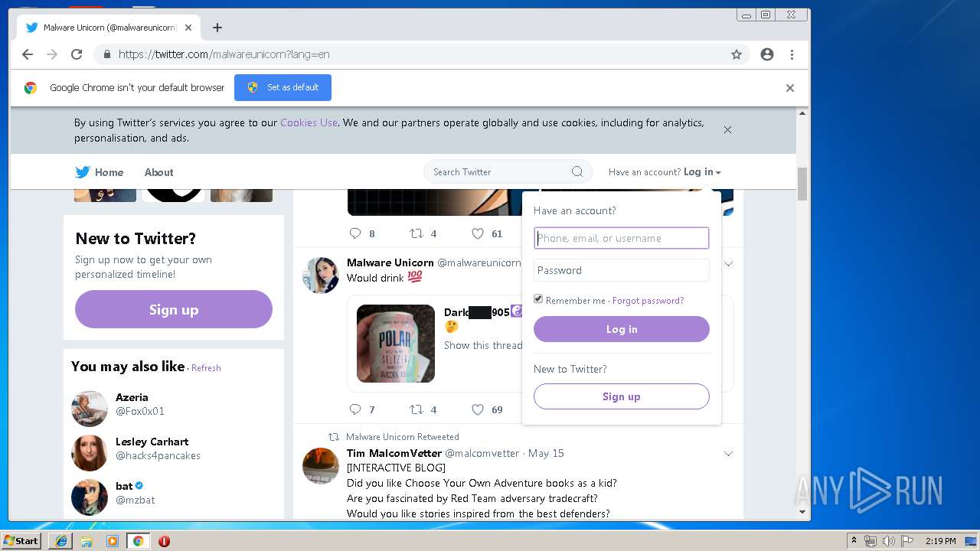
Task: Click Malware Unicorn's avatar in tweet
Action: 321,275
